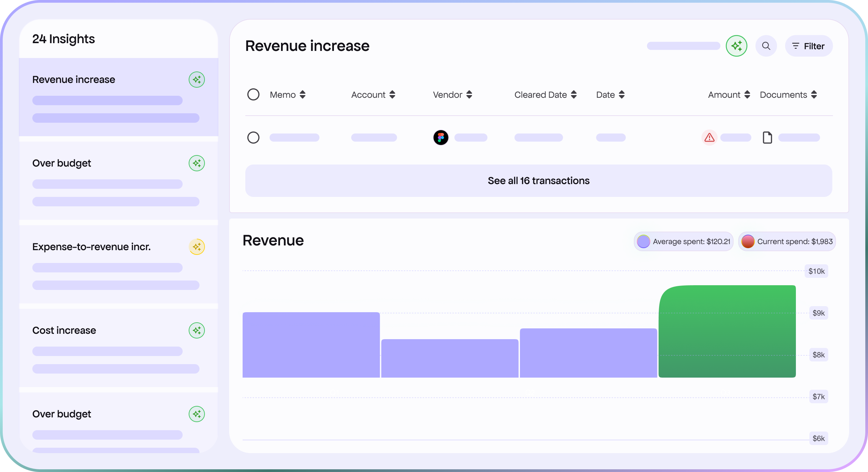Click See all 16 transactions button
Image resolution: width=868 pixels, height=472 pixels.
(x=538, y=181)
